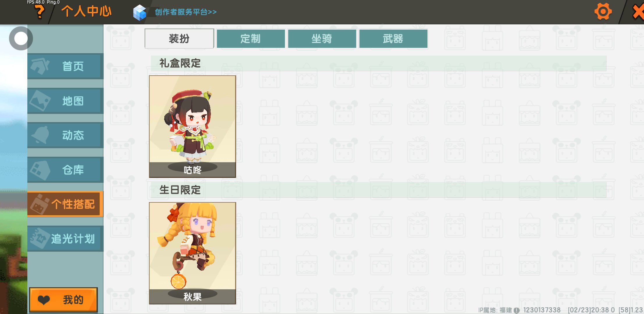Screen dimensions: 644x314
Task: Switch to the 定制 tab
Action: (251, 38)
